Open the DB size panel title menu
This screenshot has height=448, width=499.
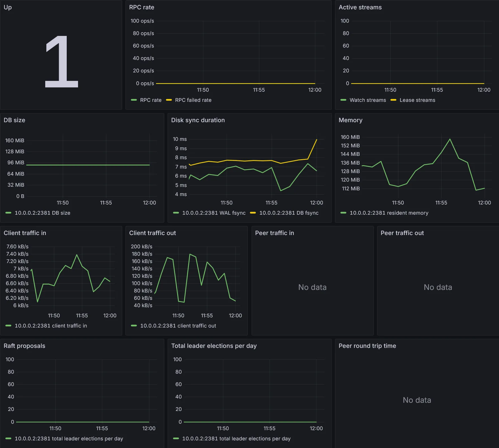tap(14, 120)
